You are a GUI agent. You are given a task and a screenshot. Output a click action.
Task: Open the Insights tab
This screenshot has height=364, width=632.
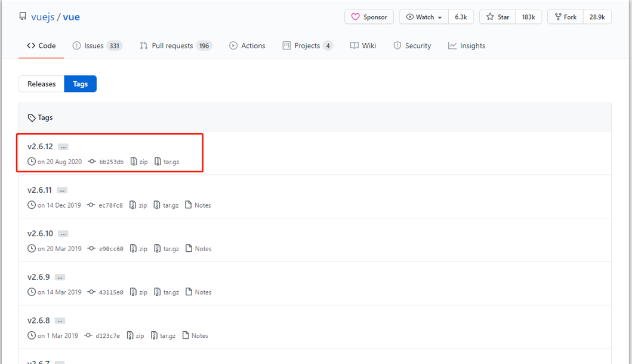click(x=467, y=45)
